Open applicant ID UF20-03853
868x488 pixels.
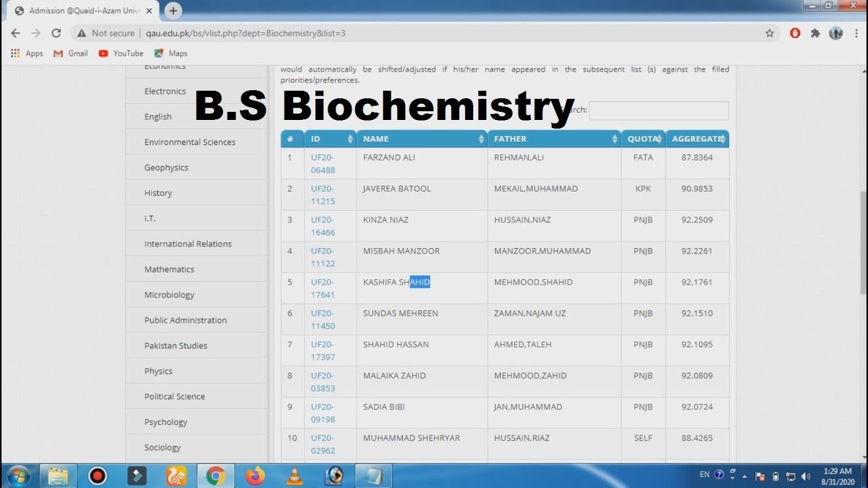(x=323, y=382)
